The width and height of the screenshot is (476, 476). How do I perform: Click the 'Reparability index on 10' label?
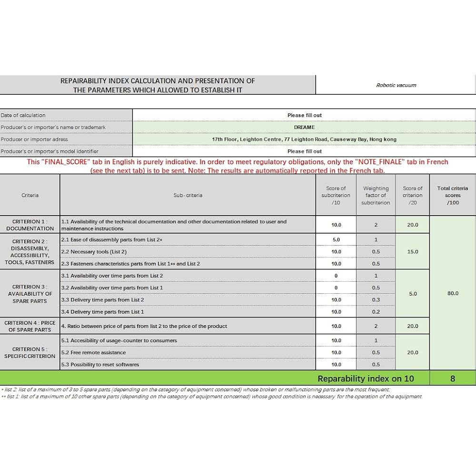[x=366, y=378]
